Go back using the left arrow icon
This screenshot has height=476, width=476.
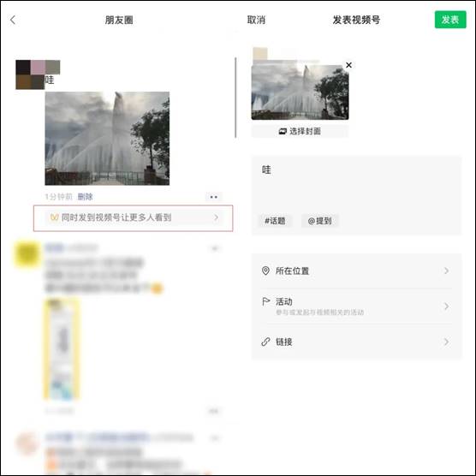click(13, 20)
